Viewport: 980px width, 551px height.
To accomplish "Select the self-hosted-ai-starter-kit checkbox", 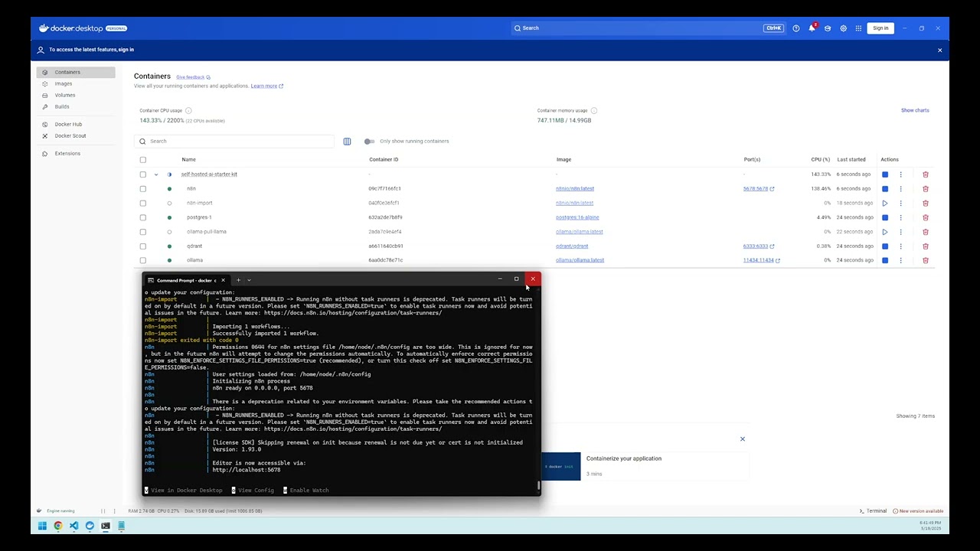I will click(142, 174).
